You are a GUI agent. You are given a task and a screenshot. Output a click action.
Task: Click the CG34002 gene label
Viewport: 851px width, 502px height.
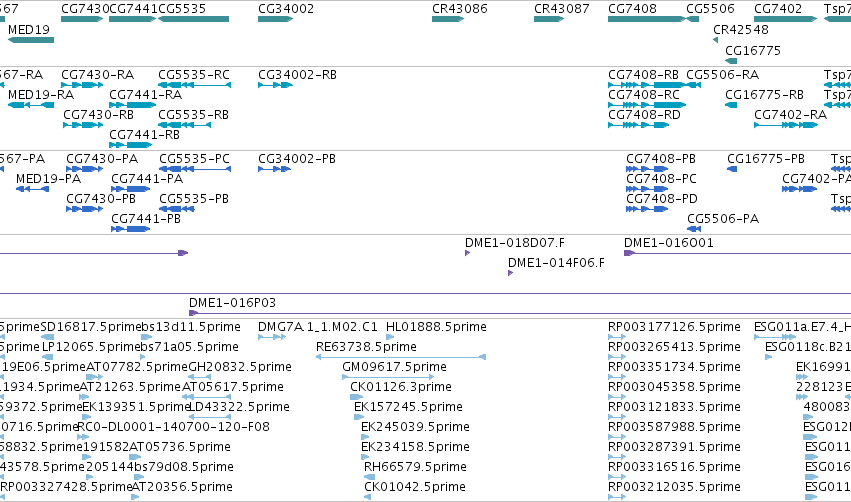tap(285, 9)
